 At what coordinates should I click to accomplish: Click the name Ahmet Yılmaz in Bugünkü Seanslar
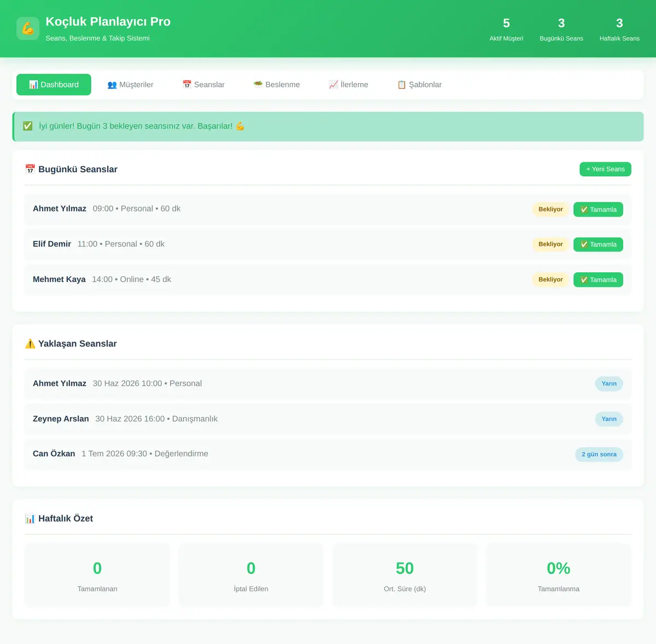click(60, 209)
